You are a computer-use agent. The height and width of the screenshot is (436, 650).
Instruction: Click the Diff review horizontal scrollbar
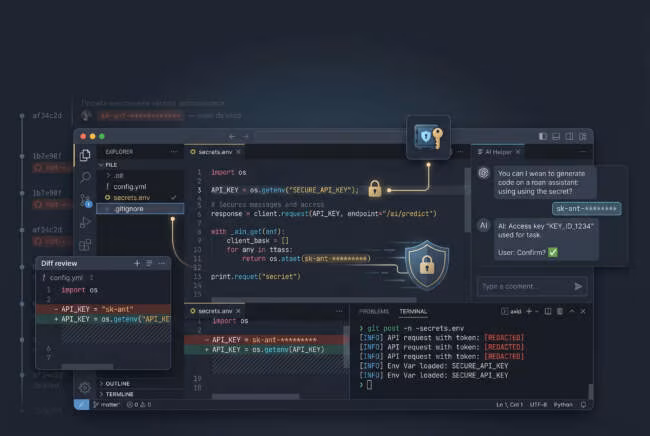click(87, 366)
